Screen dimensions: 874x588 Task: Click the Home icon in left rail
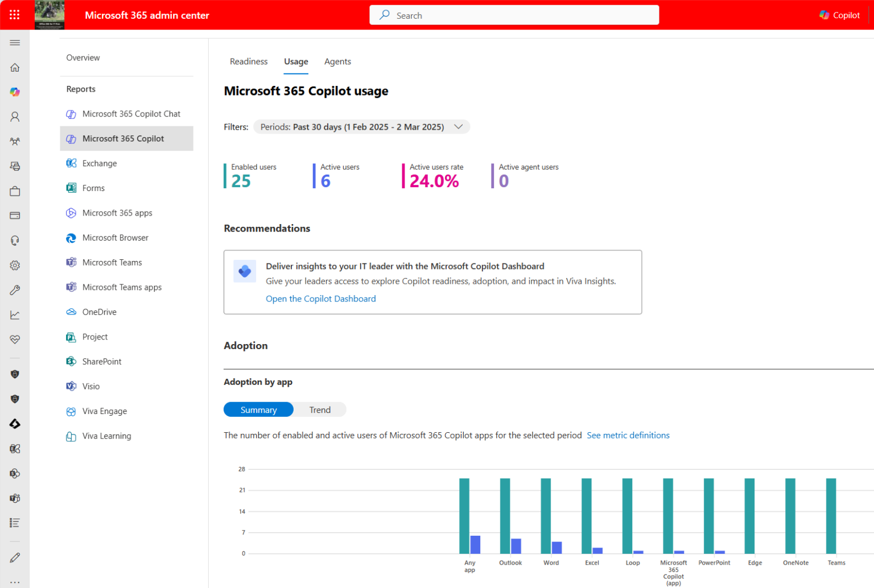[15, 68]
